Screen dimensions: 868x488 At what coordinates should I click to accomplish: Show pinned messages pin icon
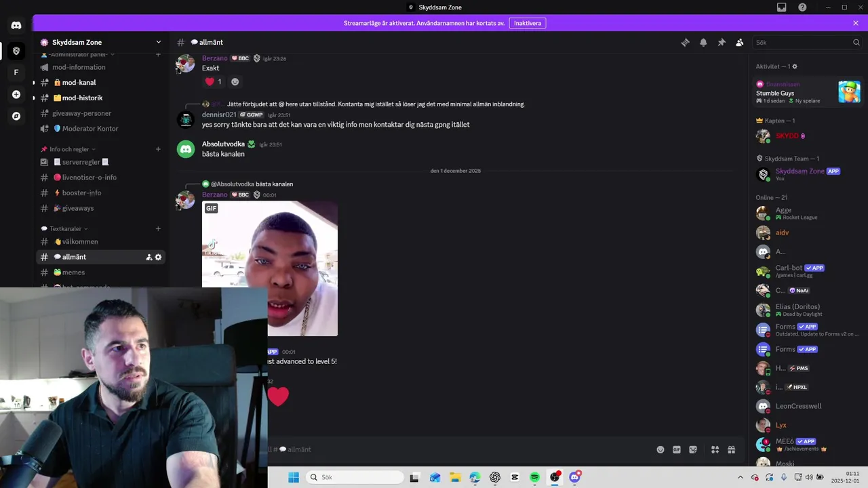tap(722, 42)
